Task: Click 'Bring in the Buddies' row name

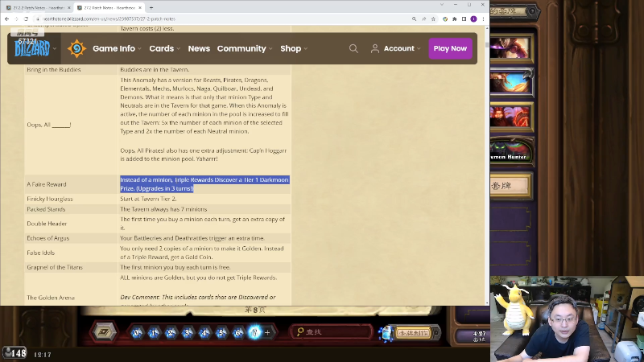Action: click(x=54, y=69)
